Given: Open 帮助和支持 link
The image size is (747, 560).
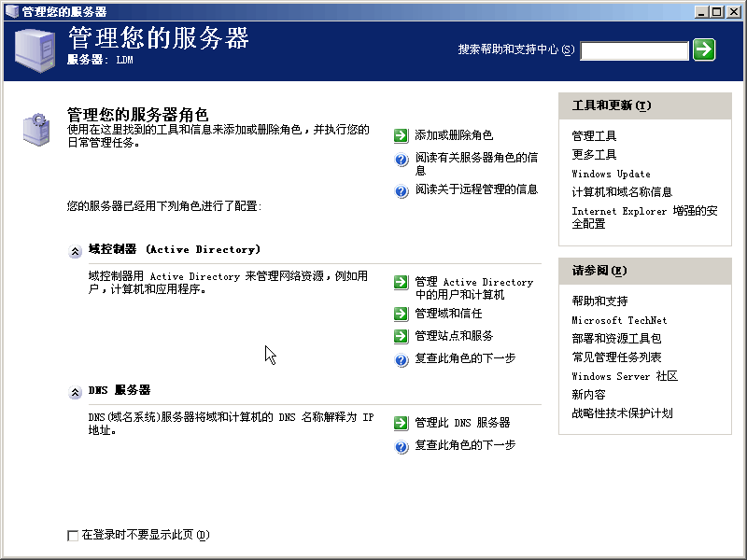Looking at the screenshot, I should (x=599, y=301).
